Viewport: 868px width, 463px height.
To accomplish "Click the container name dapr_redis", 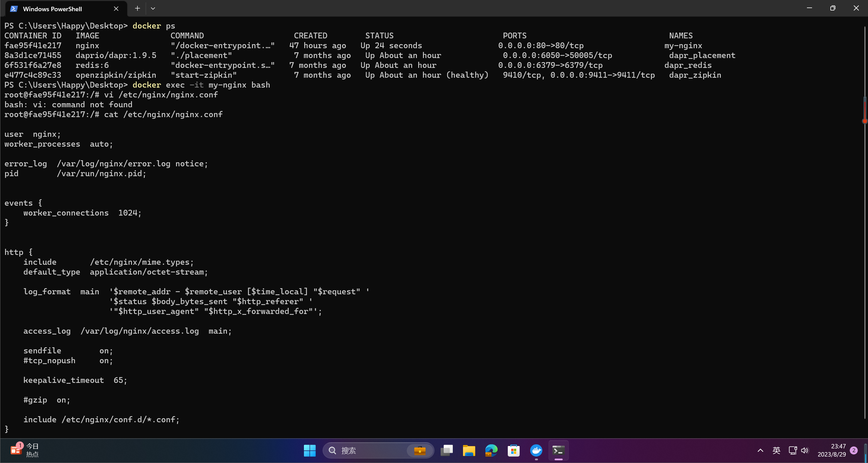I will 688,65.
